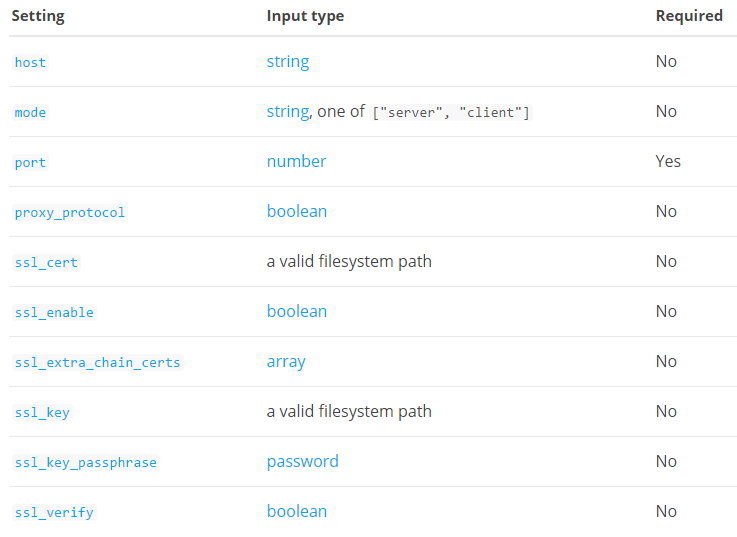This screenshot has width=737, height=537.
Task: Open the ssl_extra_chain_certs setting link
Action: (x=97, y=362)
